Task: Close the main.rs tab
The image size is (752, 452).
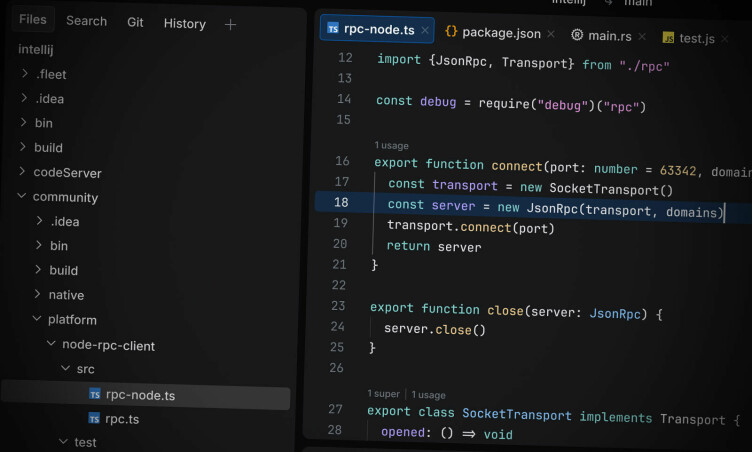Action: pyautogui.click(x=642, y=36)
